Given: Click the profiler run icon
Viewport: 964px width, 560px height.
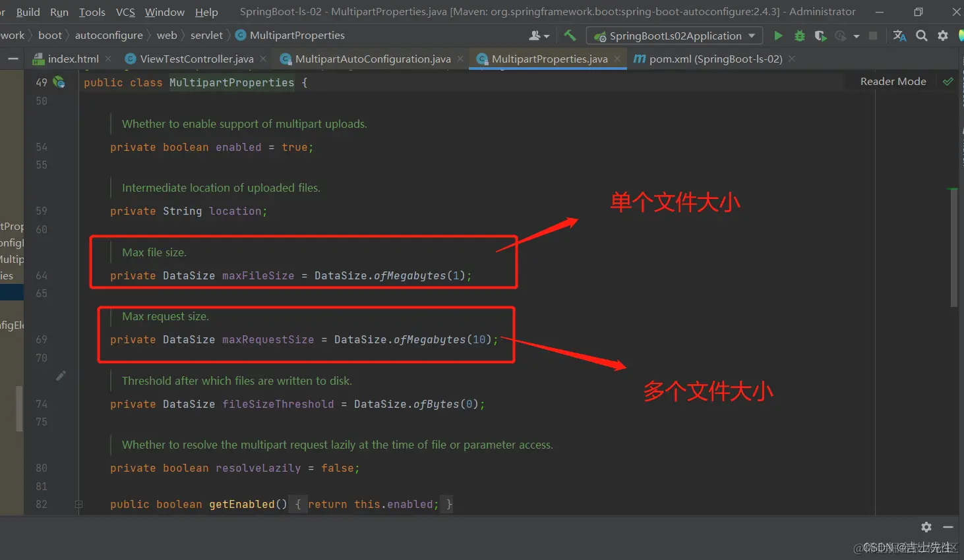Looking at the screenshot, I should click(x=841, y=36).
